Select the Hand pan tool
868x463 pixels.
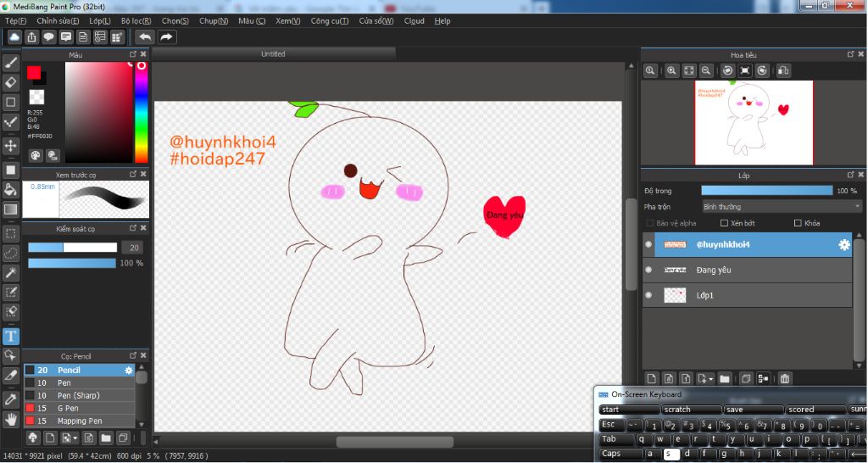(11, 419)
